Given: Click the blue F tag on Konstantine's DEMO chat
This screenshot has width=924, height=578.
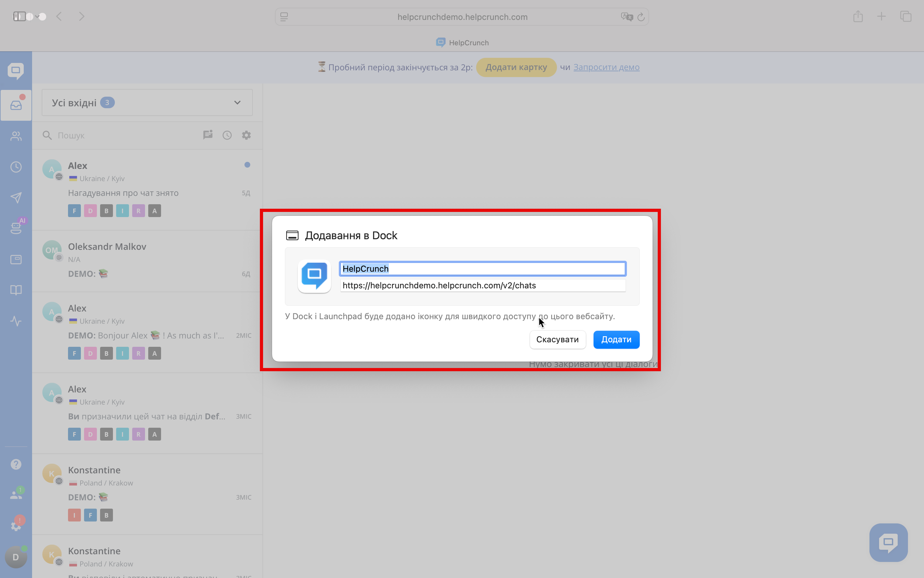Looking at the screenshot, I should point(90,515).
